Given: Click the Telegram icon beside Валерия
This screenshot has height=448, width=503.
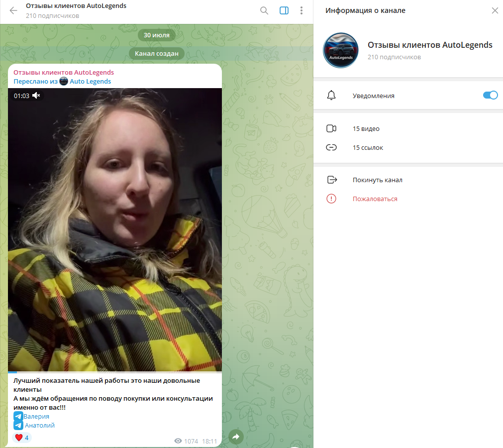Looking at the screenshot, I should tap(18, 416).
